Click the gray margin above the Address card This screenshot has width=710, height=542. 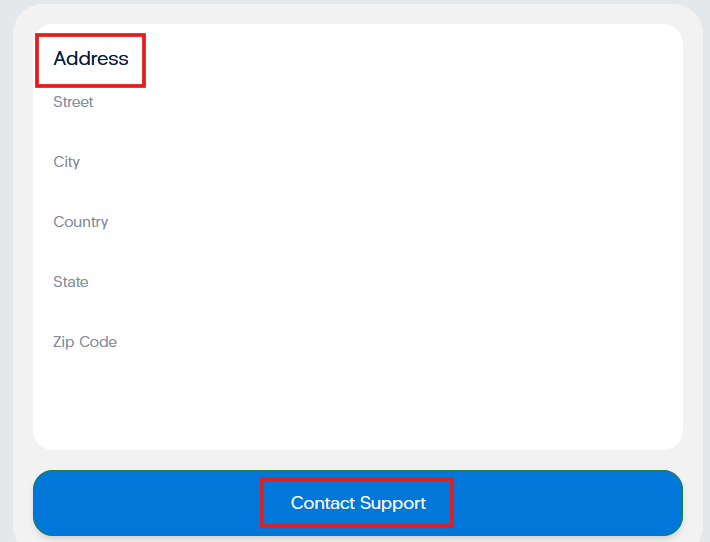click(x=358, y=14)
